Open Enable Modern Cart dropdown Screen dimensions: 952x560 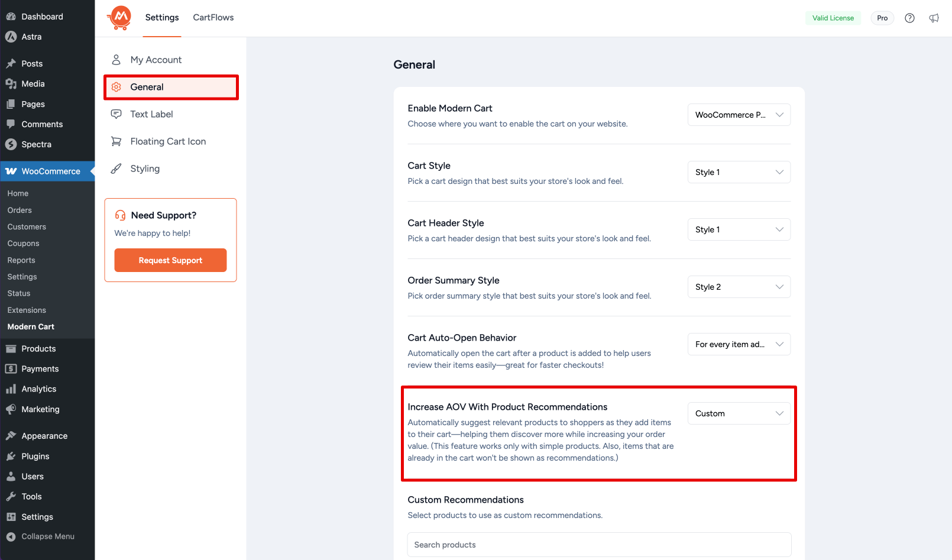[x=739, y=115]
